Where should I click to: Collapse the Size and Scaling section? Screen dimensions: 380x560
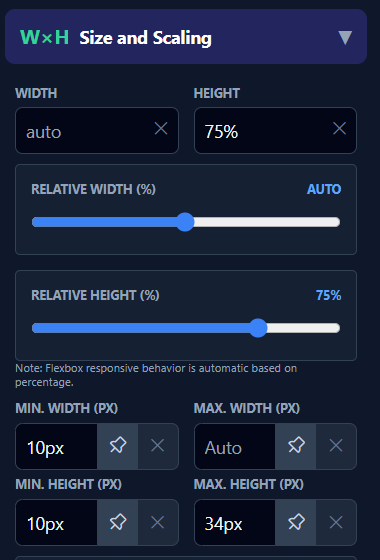coord(345,38)
